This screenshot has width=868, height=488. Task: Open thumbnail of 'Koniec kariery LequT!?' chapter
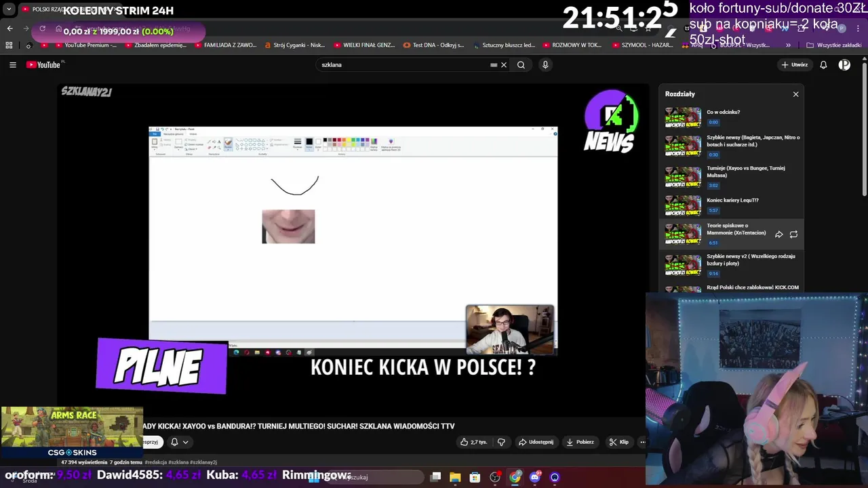point(683,205)
